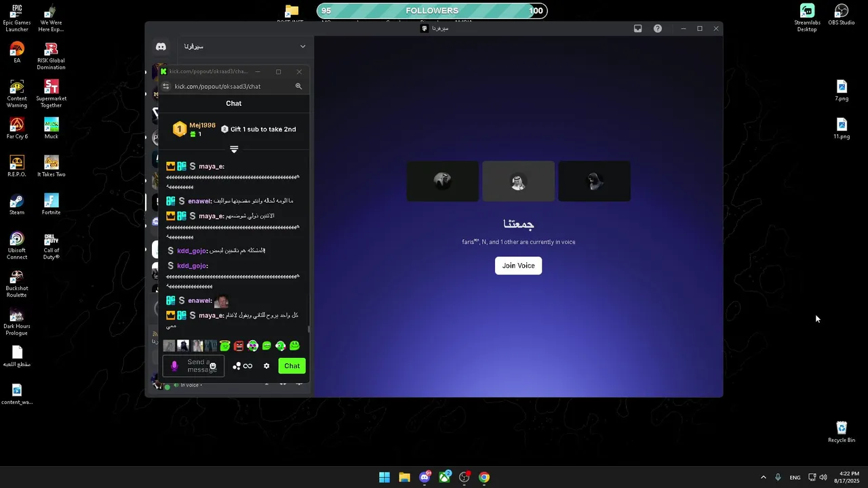Select the Fortnite desktop icon
Screen dimensions: 868x488
pyautogui.click(x=51, y=205)
